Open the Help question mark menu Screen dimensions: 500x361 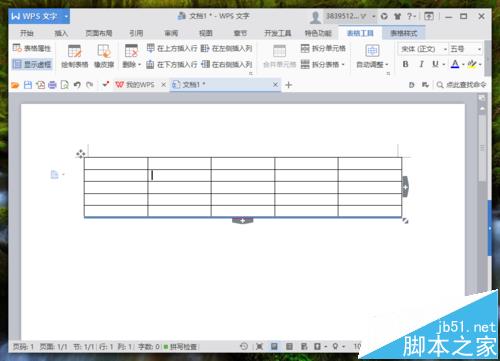click(411, 16)
